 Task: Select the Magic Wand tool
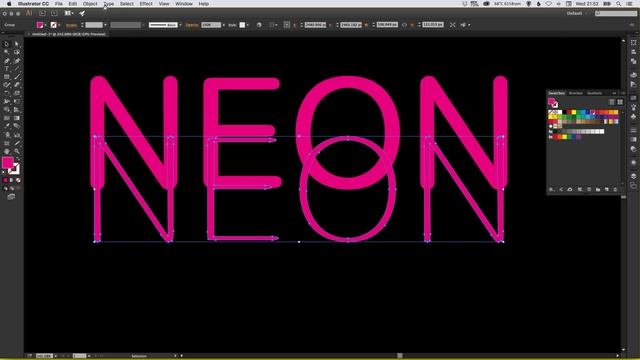[7, 52]
